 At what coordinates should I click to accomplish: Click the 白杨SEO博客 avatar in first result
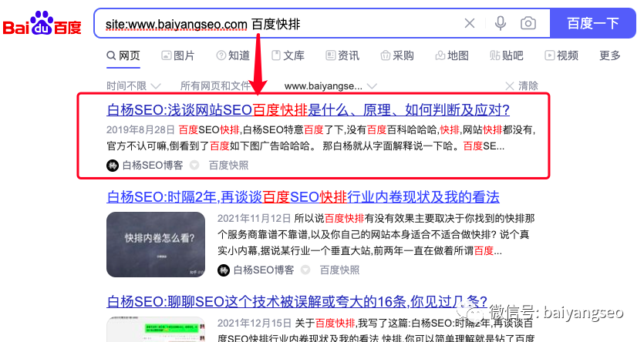[113, 165]
